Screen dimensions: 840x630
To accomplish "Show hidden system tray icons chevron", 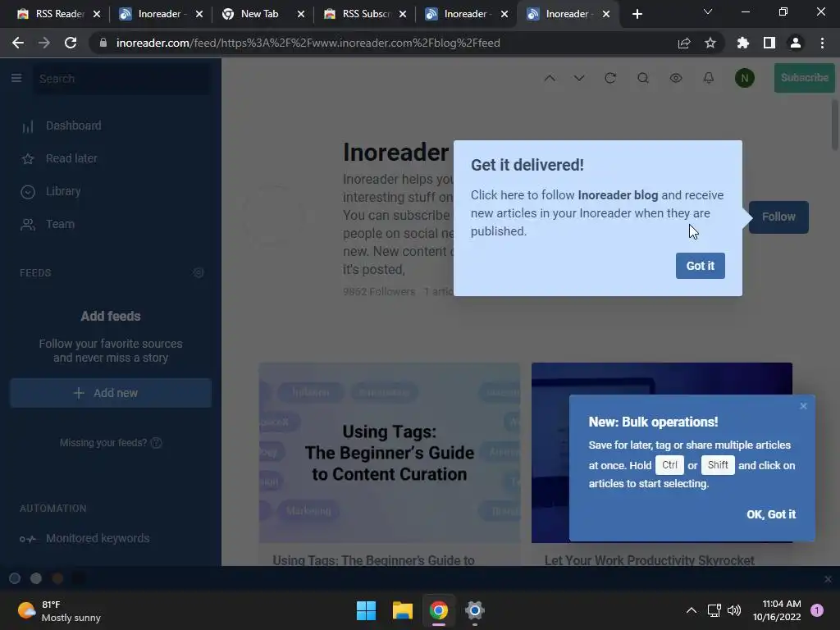I will (x=692, y=610).
